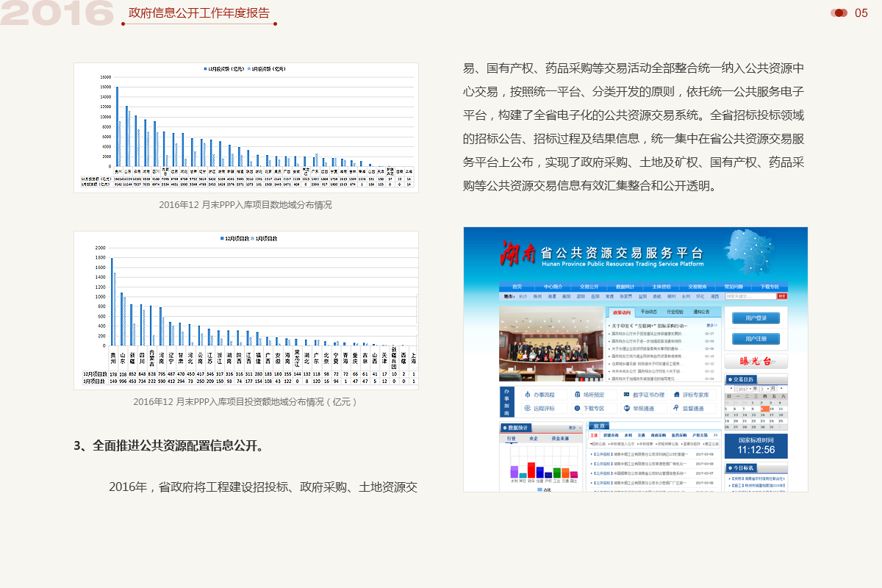Click the 办事流程 icon in service guide
The height and width of the screenshot is (588, 882).
click(528, 395)
